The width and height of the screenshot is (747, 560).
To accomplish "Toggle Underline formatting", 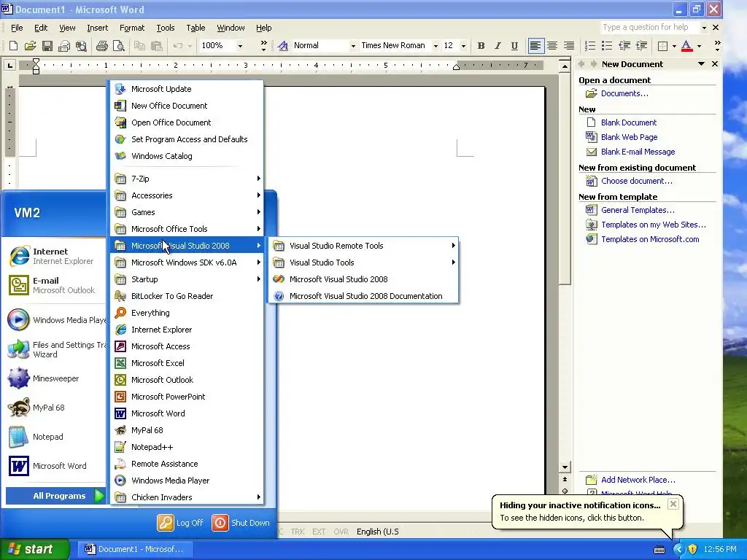I will click(x=514, y=46).
